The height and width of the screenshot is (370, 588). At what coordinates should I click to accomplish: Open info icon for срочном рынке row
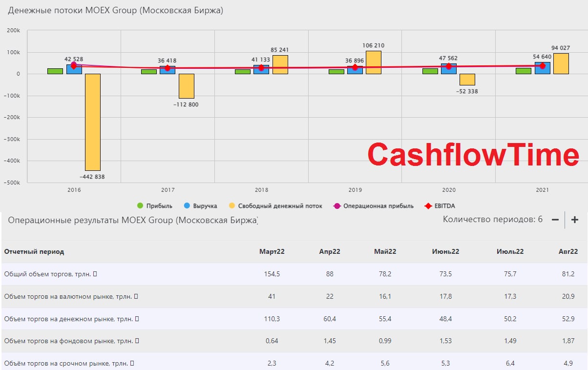click(132, 363)
